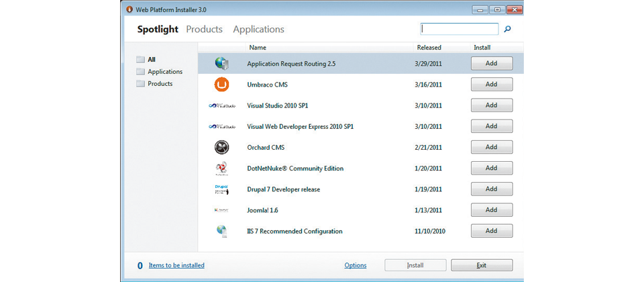Select Drupal 7 Developer release name
The height and width of the screenshot is (282, 644).
coord(283,189)
